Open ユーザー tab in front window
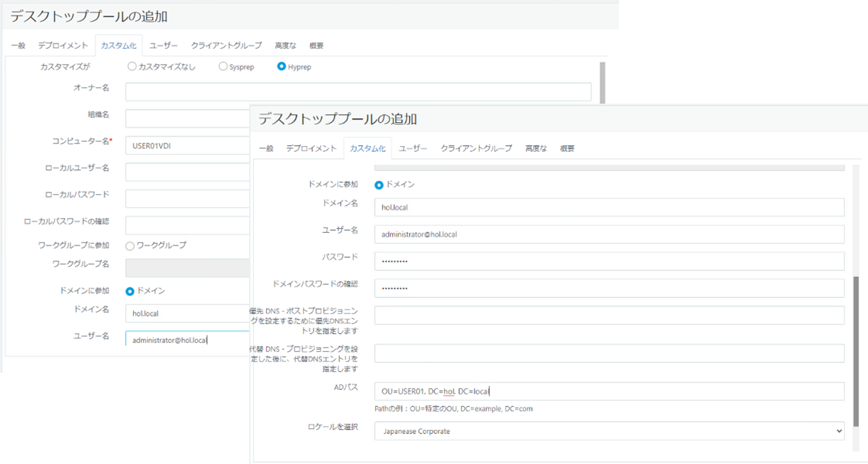Image resolution: width=868 pixels, height=464 pixels. pos(413,148)
